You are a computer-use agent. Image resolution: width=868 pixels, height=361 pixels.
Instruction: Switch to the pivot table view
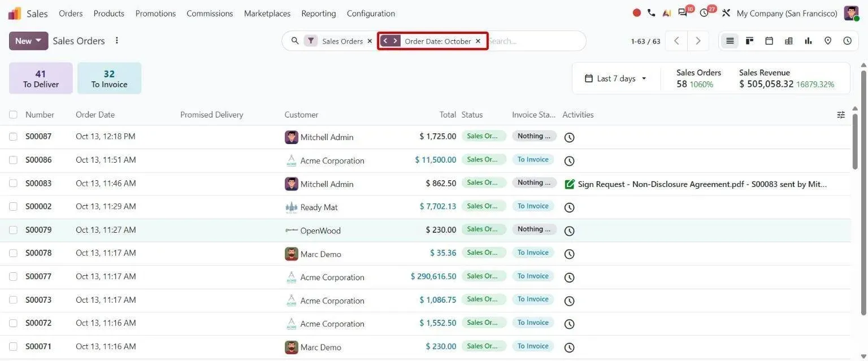[789, 41]
